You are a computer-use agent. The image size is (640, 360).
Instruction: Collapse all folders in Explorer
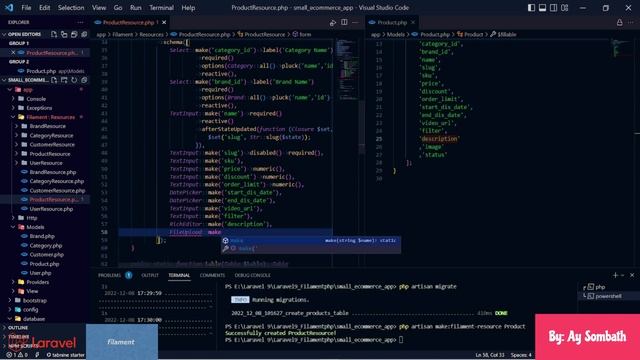pos(84,80)
